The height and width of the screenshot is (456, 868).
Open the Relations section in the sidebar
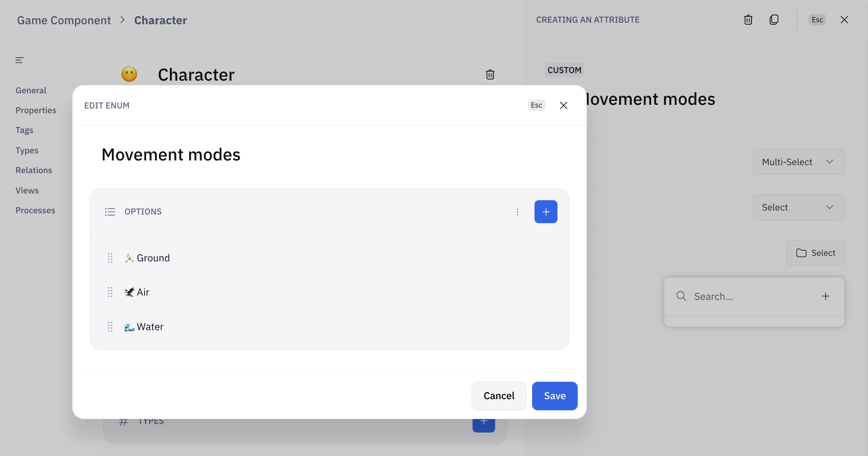coord(34,170)
